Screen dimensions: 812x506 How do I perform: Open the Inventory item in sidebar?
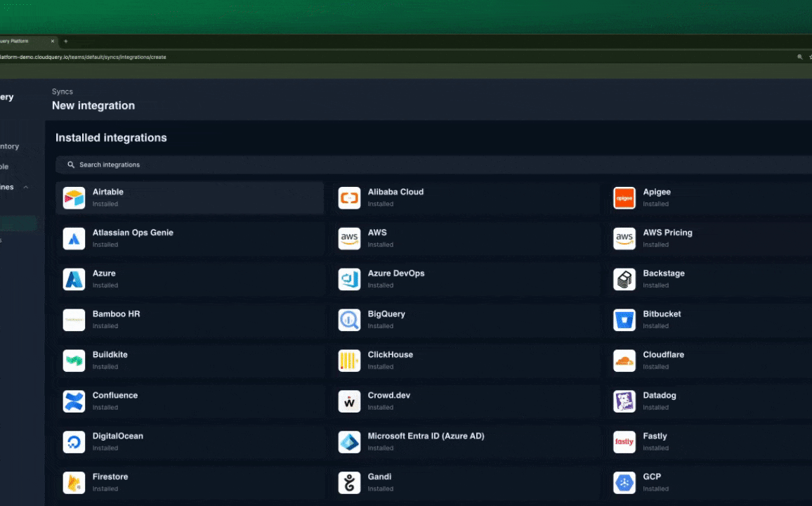pyautogui.click(x=10, y=147)
